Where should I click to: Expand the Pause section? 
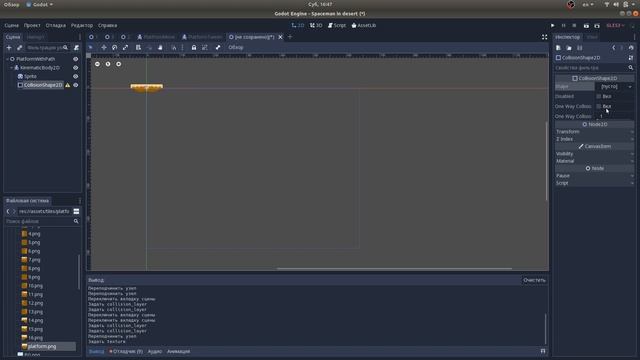click(x=594, y=176)
